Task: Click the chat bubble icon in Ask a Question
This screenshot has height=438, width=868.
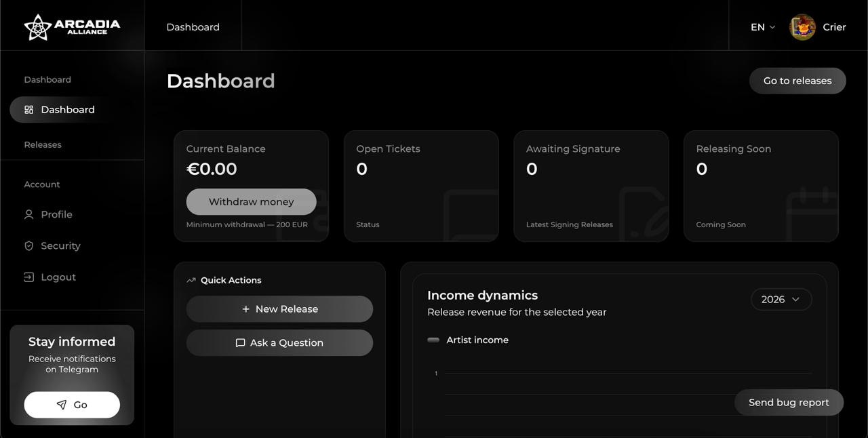Action: point(240,343)
